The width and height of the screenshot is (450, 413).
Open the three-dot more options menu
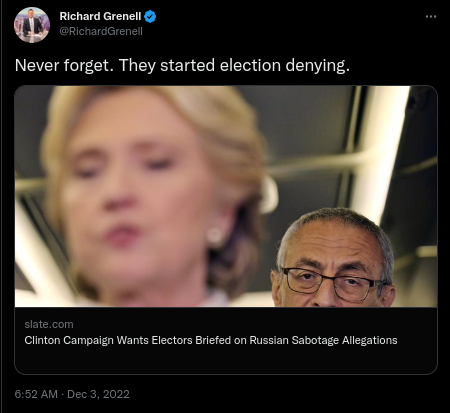[x=431, y=16]
